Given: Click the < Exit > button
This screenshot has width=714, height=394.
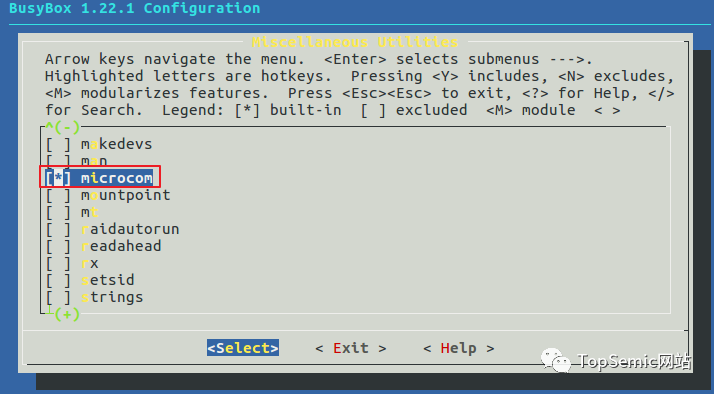Looking at the screenshot, I should [x=351, y=348].
